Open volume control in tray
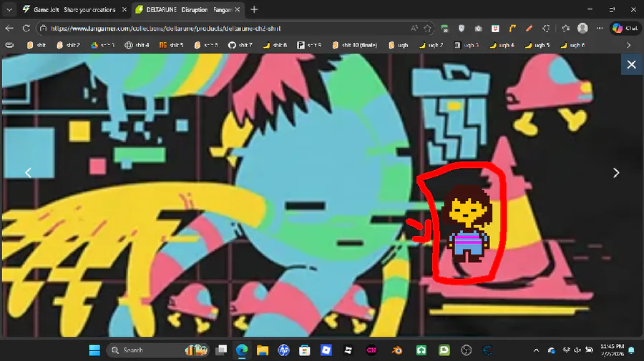 [577, 350]
